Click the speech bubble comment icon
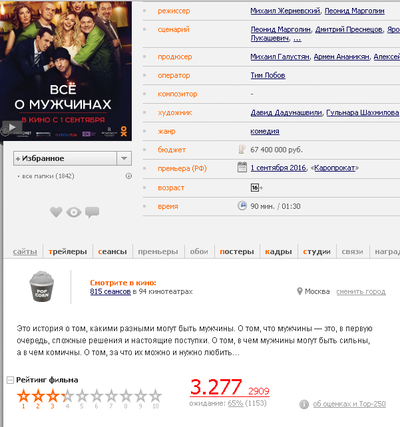 (x=92, y=212)
